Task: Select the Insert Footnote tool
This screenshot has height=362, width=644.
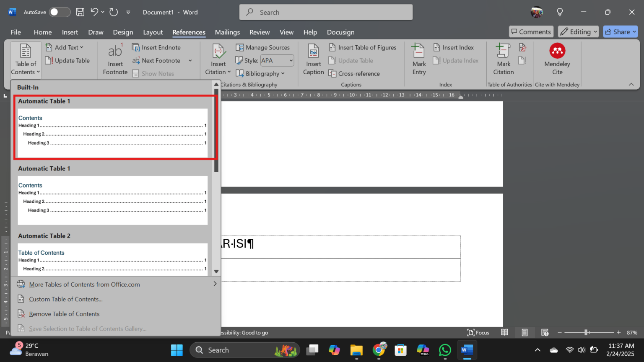Action: [115, 60]
